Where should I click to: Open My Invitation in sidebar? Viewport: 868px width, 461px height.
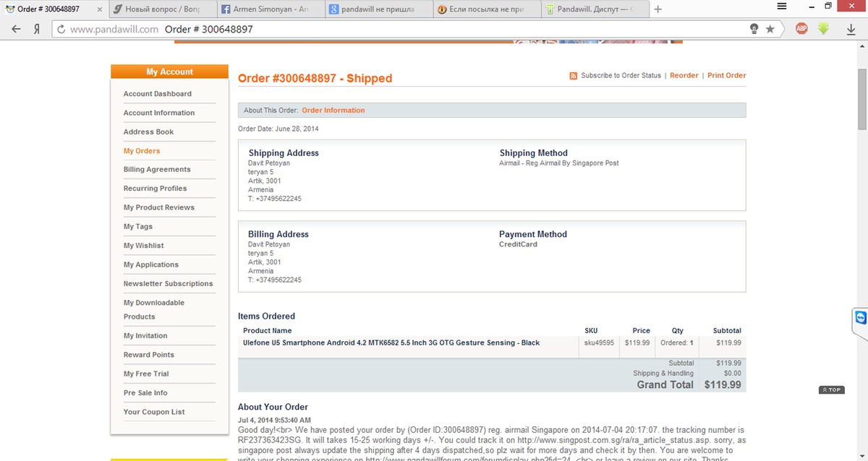[145, 336]
